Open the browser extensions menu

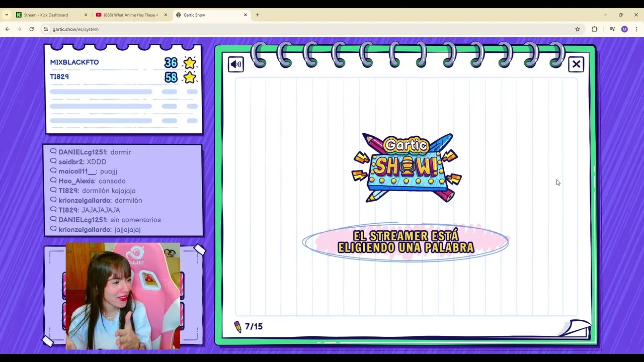594,29
